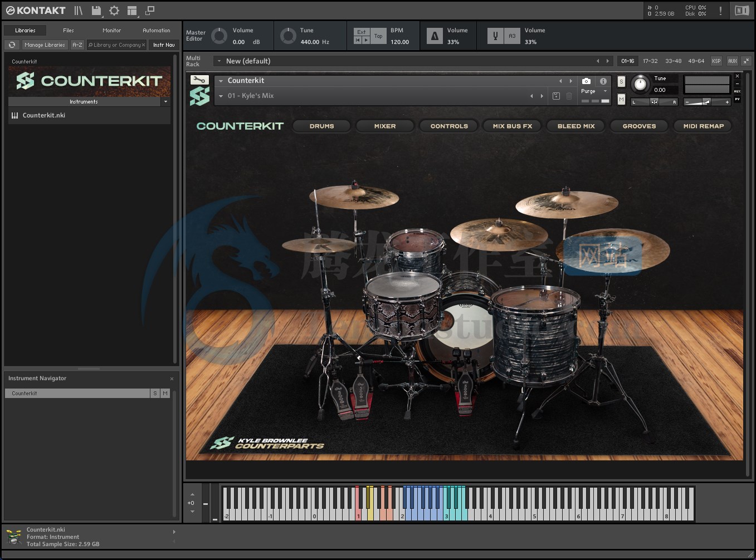The image size is (756, 560).
Task: Mute the Counterkit instrument
Action: (x=621, y=100)
